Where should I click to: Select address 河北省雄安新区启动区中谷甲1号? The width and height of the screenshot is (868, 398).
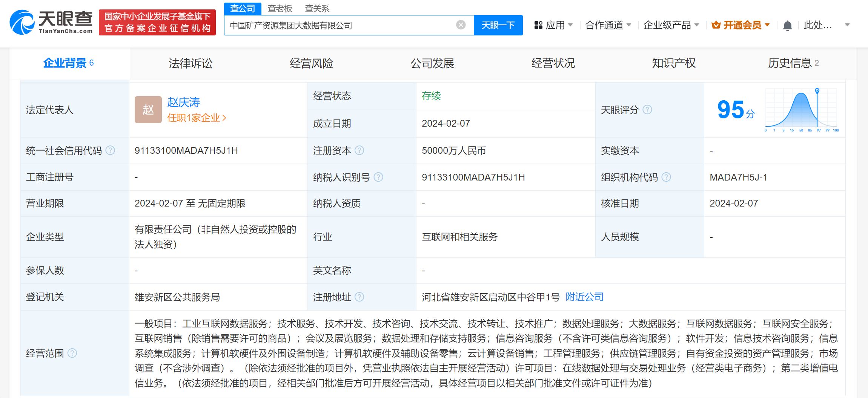(491, 297)
